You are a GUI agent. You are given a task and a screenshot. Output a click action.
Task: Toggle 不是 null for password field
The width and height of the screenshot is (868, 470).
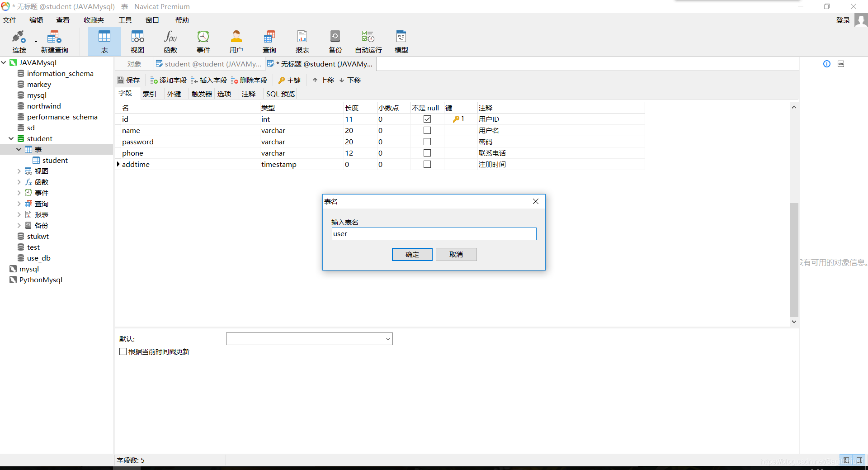pos(427,142)
